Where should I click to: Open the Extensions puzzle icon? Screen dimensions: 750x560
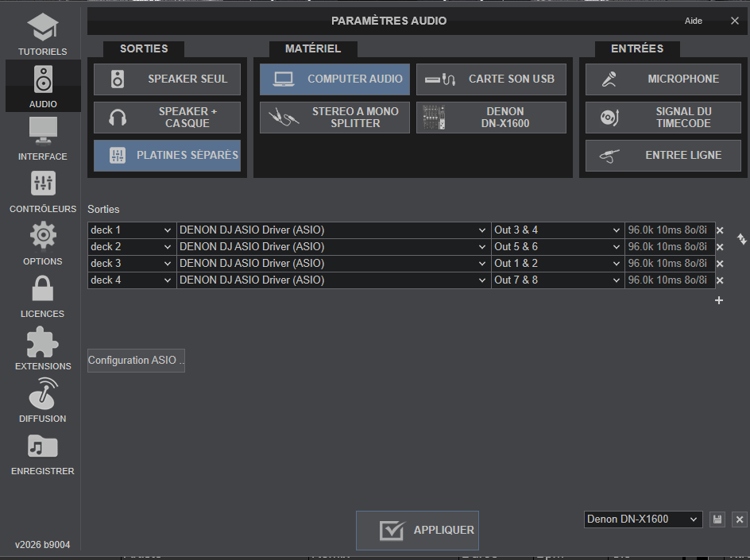coord(42,348)
